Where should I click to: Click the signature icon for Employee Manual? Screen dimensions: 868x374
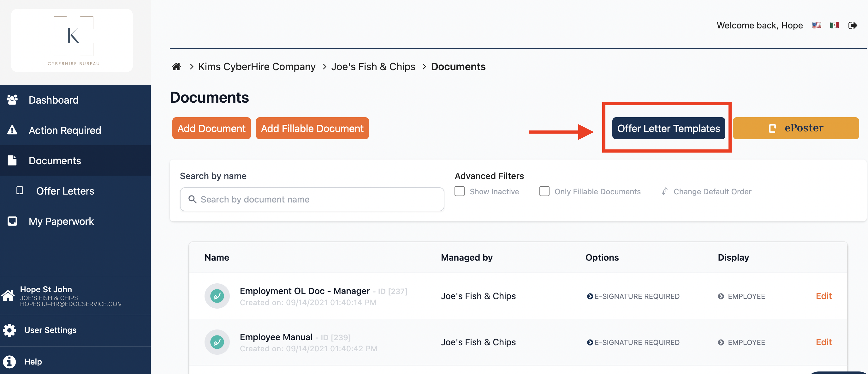click(x=217, y=342)
